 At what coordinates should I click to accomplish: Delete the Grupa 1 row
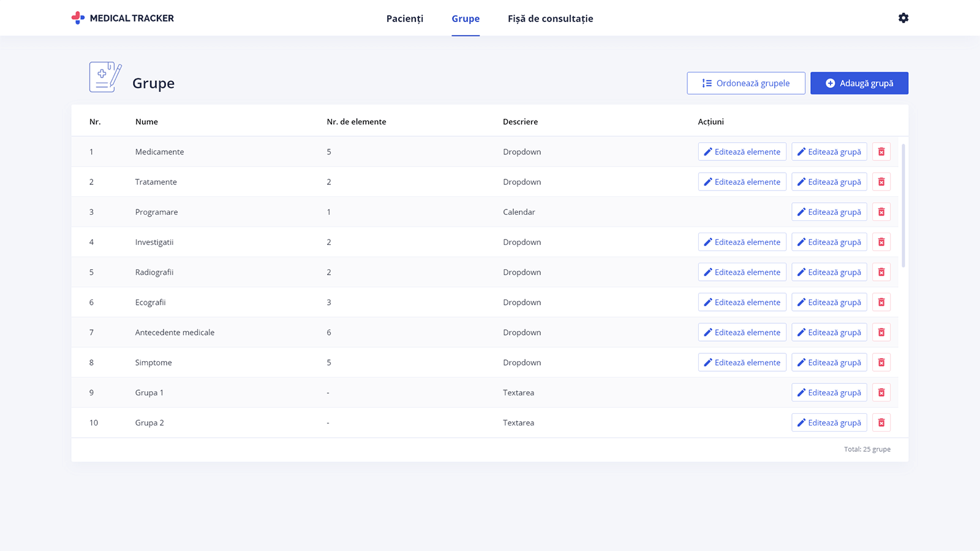click(881, 392)
